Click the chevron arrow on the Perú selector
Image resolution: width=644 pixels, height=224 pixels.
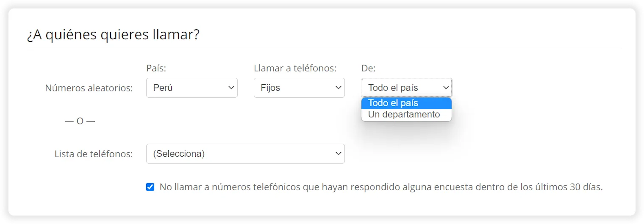click(231, 88)
